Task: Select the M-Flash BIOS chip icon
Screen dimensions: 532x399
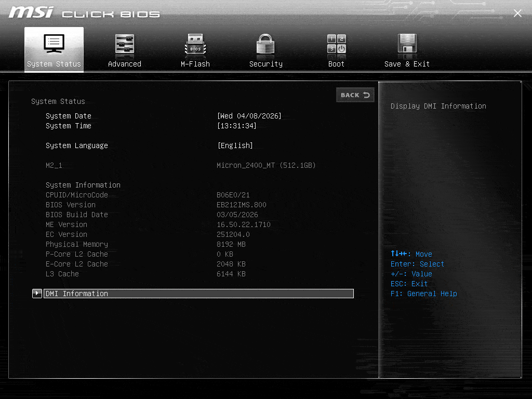Action: pyautogui.click(x=195, y=44)
